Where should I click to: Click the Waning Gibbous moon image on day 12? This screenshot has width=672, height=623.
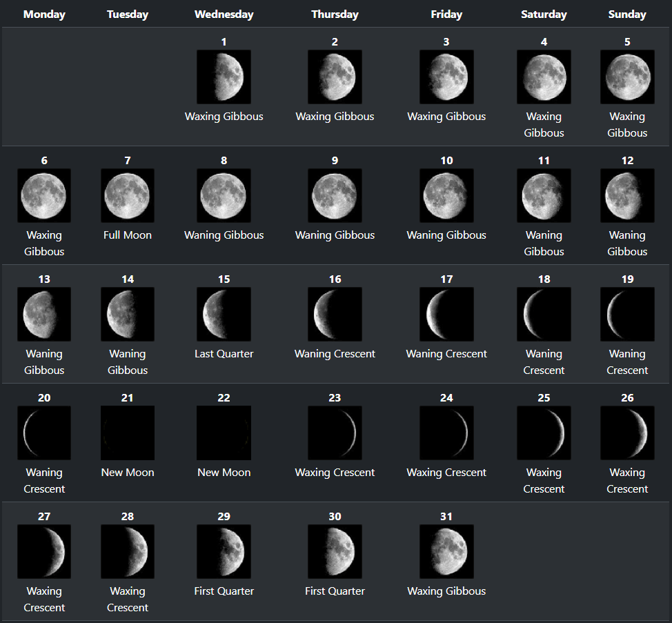point(627,196)
